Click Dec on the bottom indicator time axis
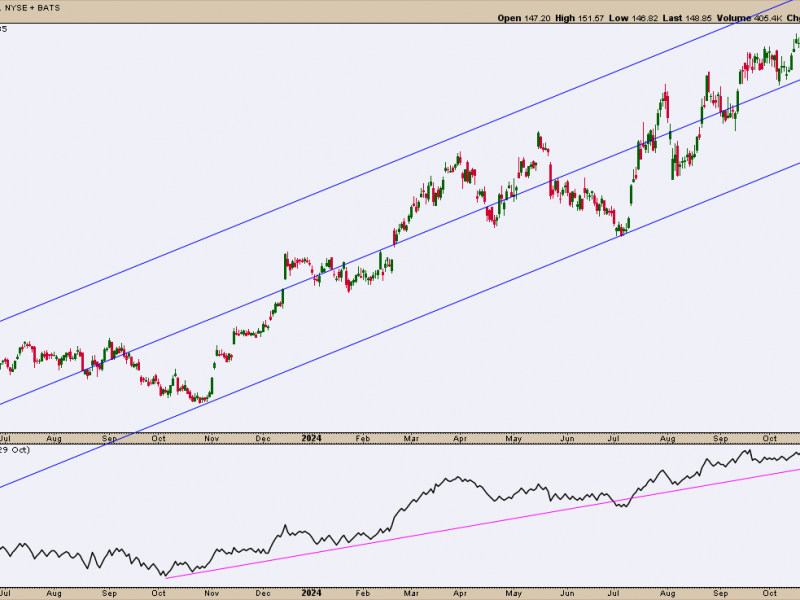 point(263,593)
